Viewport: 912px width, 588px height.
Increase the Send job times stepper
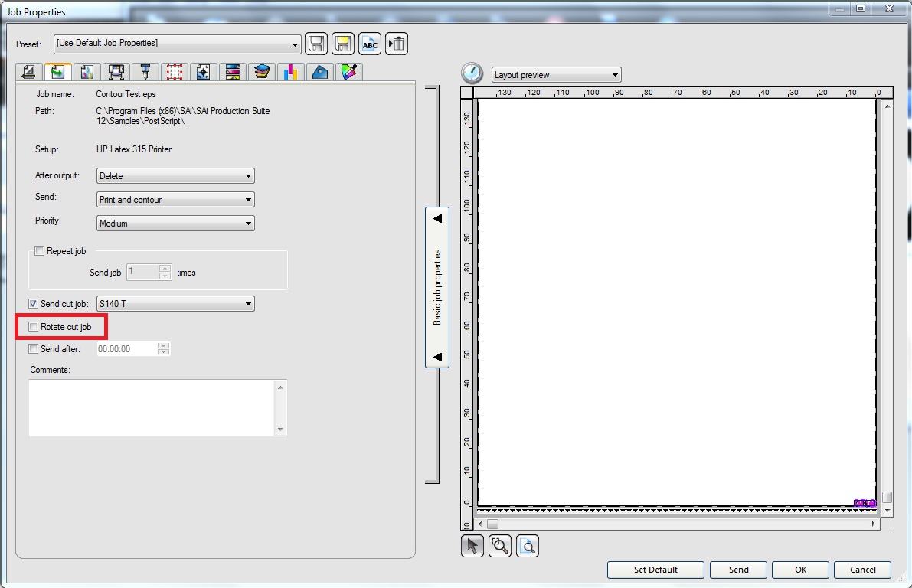(165, 268)
